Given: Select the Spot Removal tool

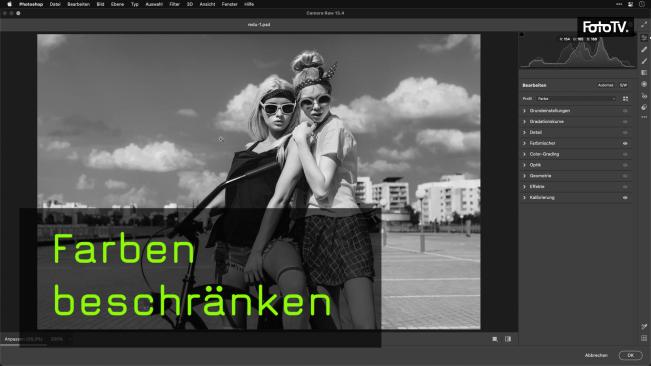Looking at the screenshot, I should pyautogui.click(x=644, y=49).
